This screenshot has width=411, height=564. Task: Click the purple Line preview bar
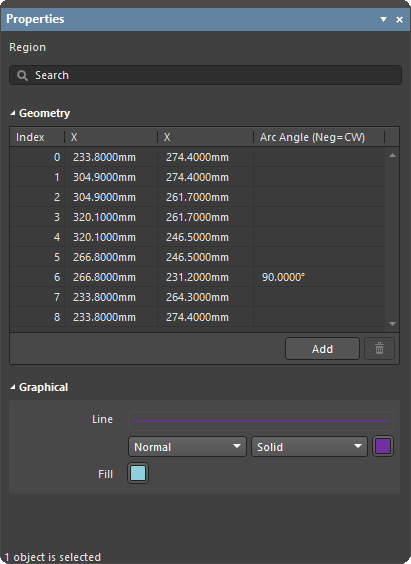tap(261, 421)
